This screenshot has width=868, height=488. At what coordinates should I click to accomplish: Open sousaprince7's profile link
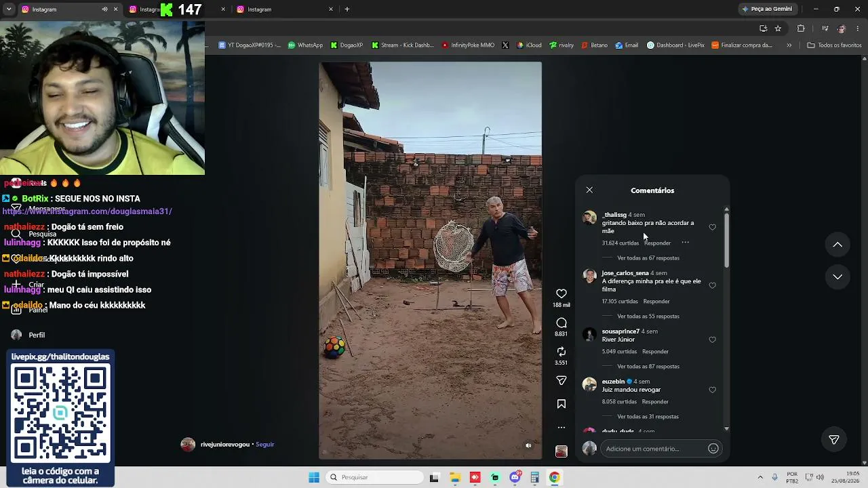coord(620,331)
